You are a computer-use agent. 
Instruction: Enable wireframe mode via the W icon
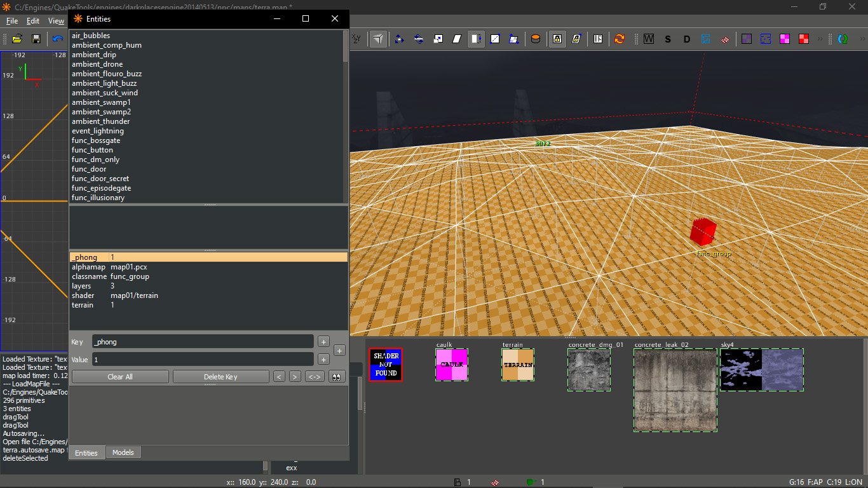coord(649,39)
